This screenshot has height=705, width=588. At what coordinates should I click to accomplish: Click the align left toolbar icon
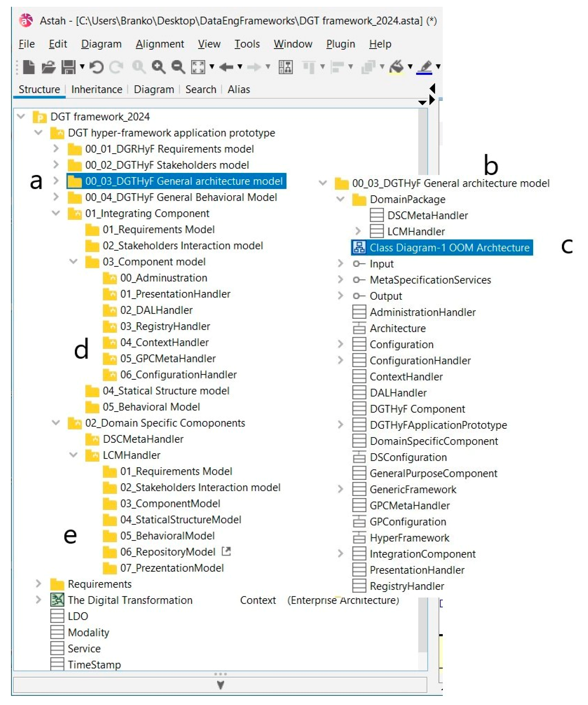tap(337, 67)
